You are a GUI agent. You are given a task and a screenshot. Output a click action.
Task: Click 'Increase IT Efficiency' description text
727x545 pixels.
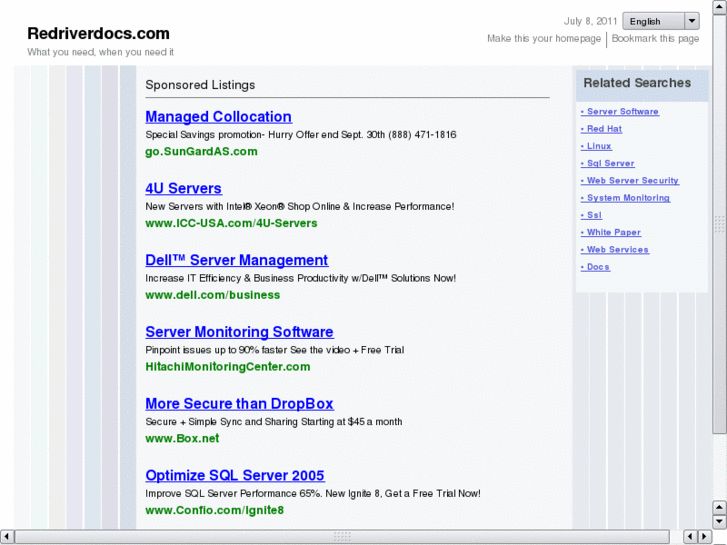(300, 278)
